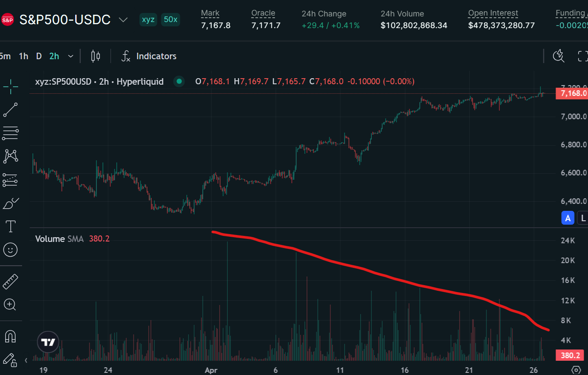Screen dimensions: 588x375
Task: Open the quick search lightning icon
Action: coord(559,56)
